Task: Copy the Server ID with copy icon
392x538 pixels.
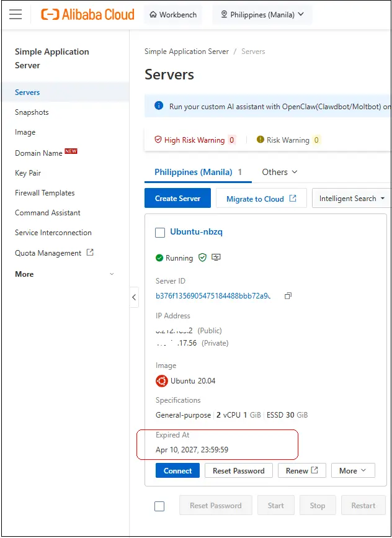Action: point(288,296)
